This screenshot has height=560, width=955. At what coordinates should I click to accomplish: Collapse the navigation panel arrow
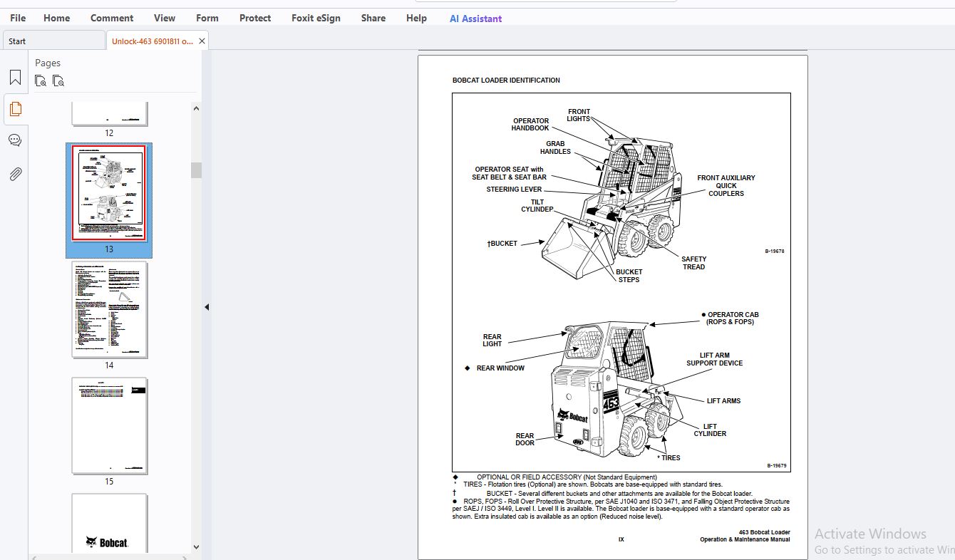click(207, 307)
